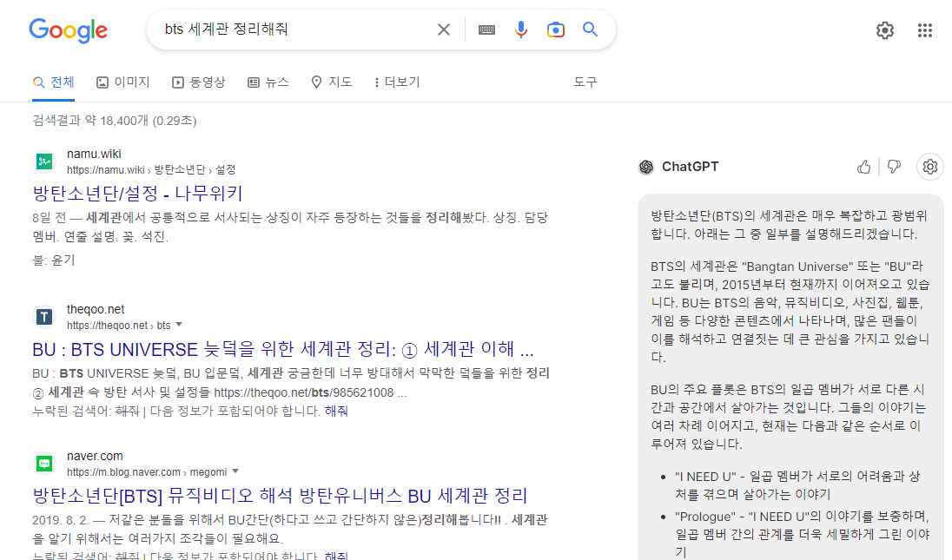
Task: Click the 검색결과 약 18,400개 stats text
Action: [x=114, y=121]
